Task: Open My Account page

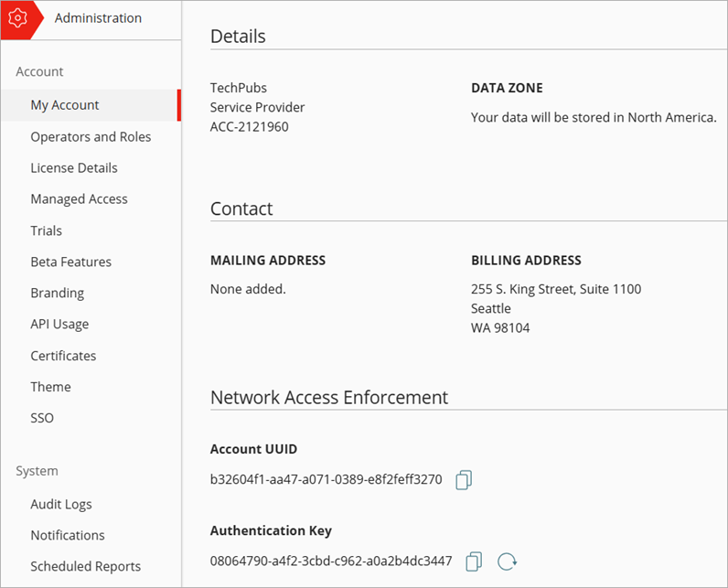Action: (65, 105)
